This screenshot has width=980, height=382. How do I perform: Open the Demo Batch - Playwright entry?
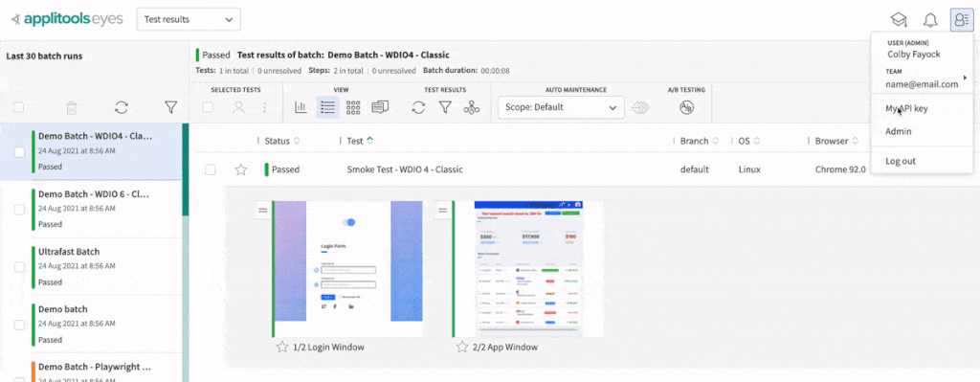[x=91, y=369]
